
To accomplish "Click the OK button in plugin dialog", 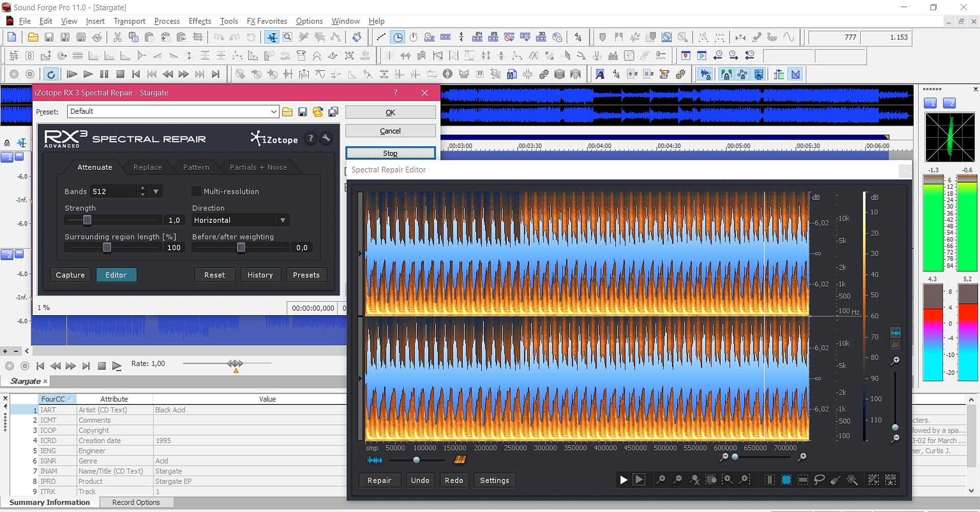I will click(x=390, y=113).
